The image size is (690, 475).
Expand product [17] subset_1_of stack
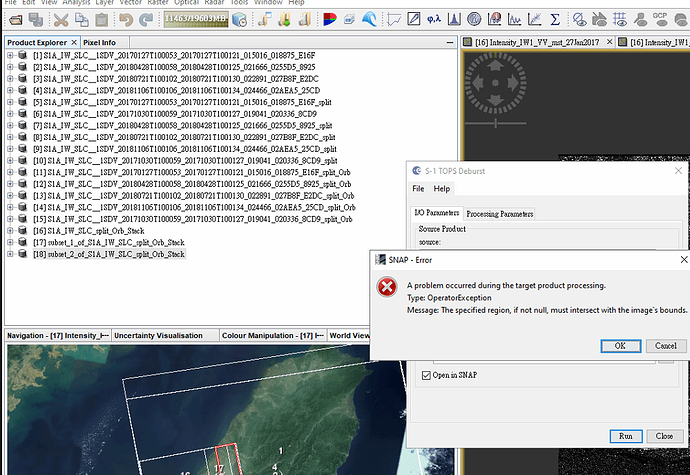pos(10,242)
